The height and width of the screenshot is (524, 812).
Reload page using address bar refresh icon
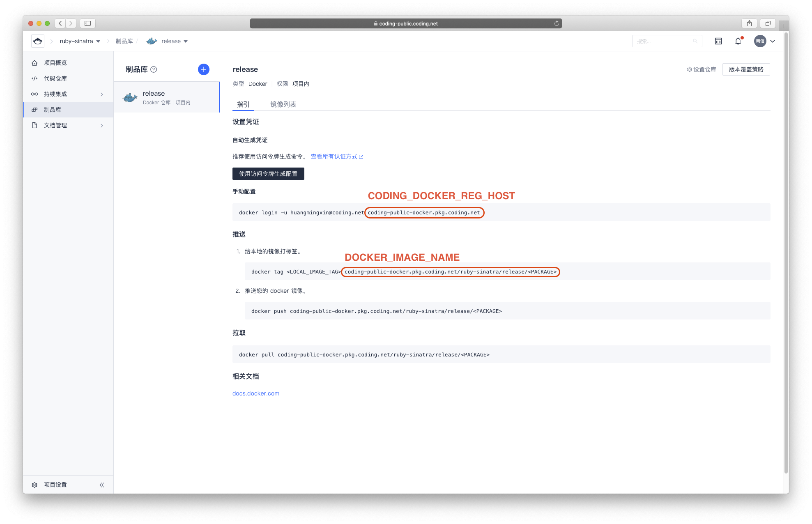tap(557, 23)
